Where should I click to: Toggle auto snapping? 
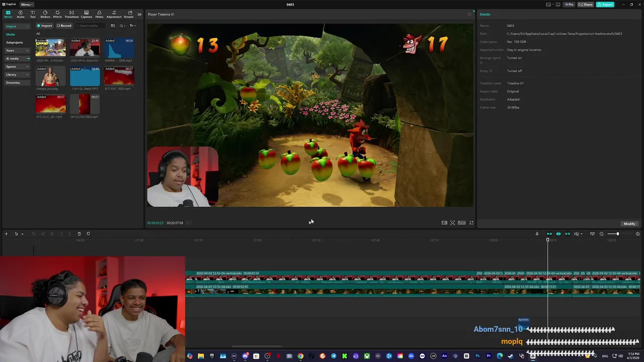coord(558,234)
